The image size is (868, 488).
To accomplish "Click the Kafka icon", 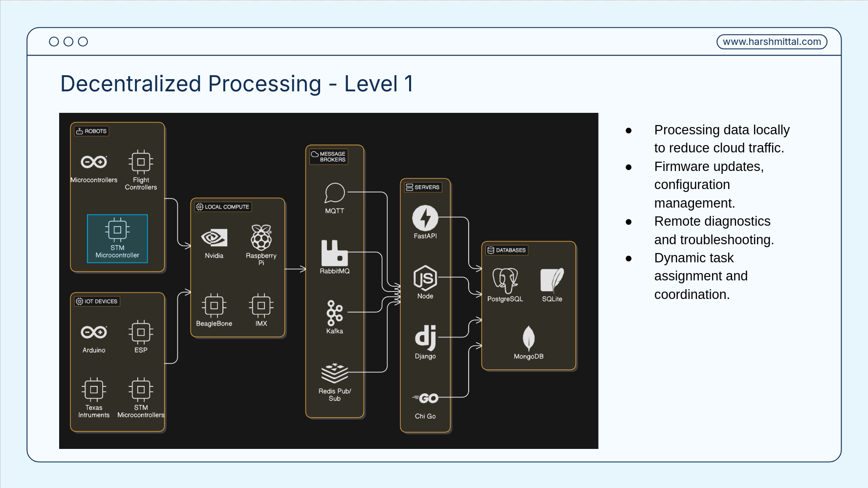I will tap(335, 313).
